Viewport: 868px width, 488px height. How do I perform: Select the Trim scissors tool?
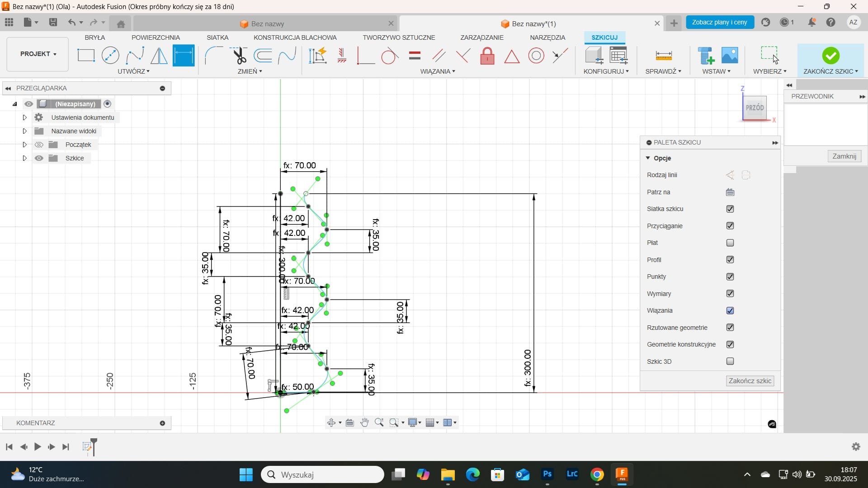[x=240, y=56]
